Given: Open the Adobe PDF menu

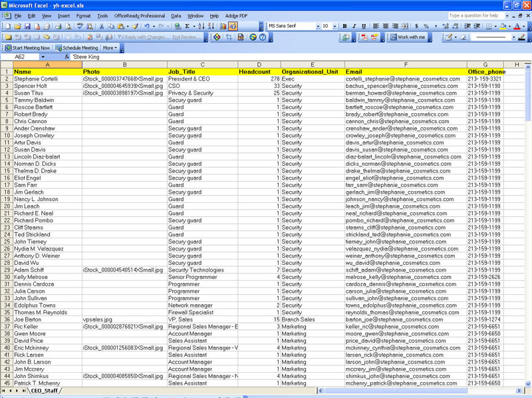Looking at the screenshot, I should (236, 16).
